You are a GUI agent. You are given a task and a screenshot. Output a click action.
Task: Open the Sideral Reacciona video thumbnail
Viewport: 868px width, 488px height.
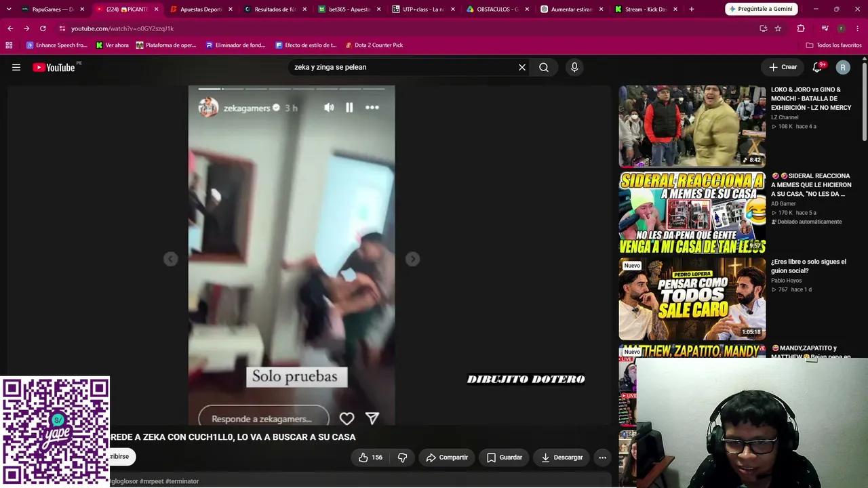click(692, 213)
